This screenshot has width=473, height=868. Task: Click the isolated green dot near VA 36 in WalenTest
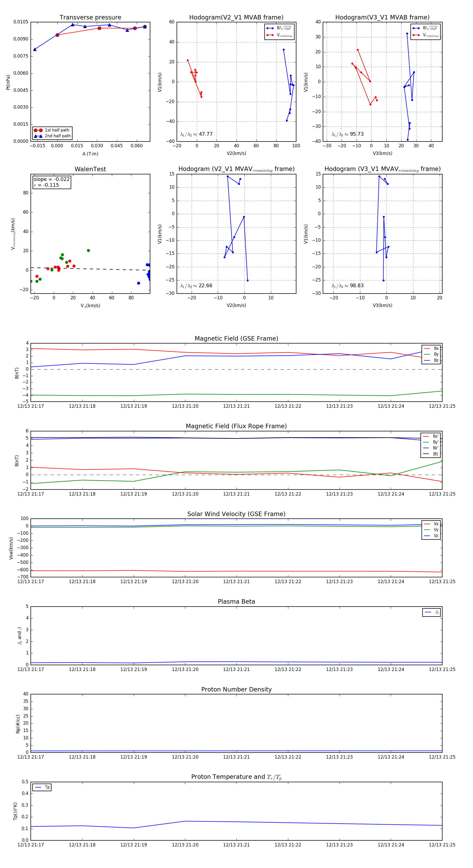point(88,251)
